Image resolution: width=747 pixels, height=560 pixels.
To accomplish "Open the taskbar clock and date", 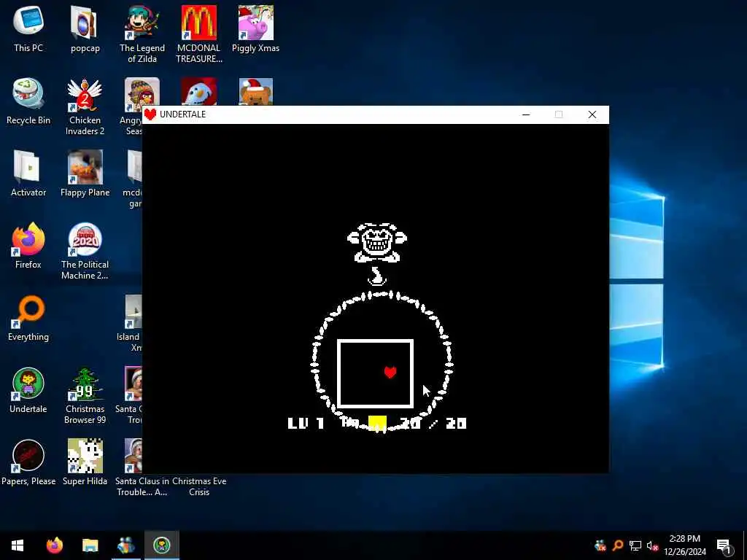I will [x=684, y=545].
